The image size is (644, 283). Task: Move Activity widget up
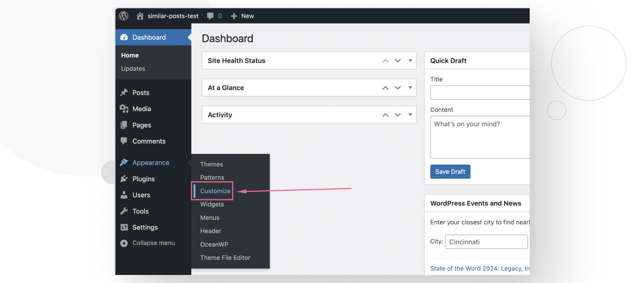coord(385,115)
